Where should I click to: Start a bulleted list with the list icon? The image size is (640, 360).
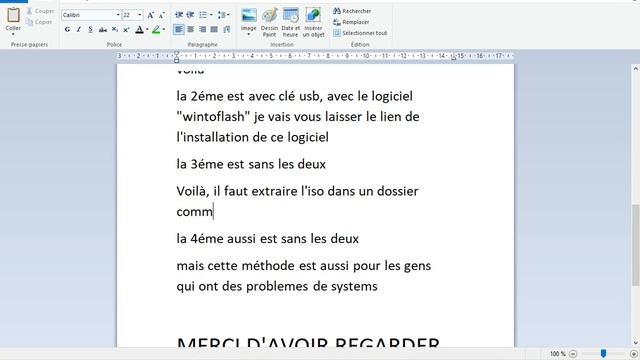point(203,15)
